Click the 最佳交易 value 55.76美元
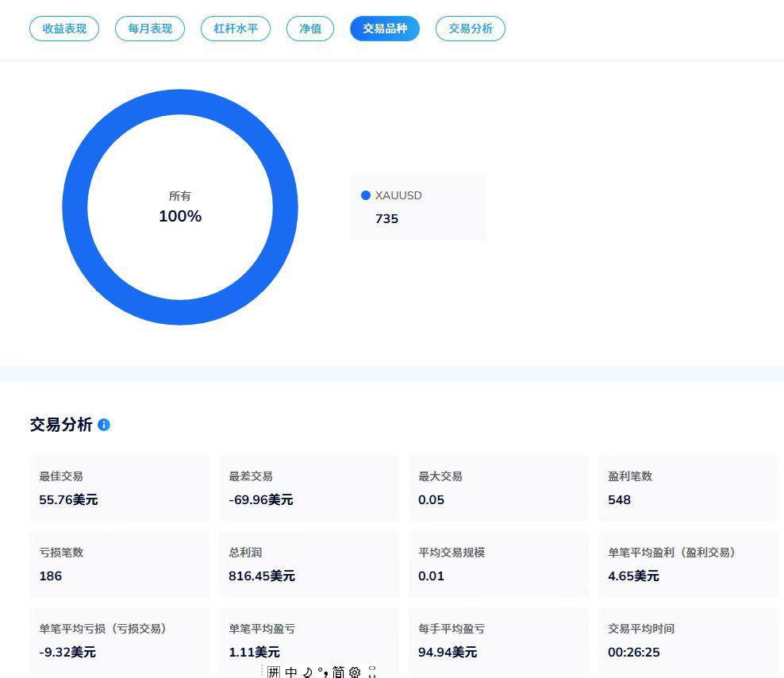784x678 pixels. pos(68,500)
